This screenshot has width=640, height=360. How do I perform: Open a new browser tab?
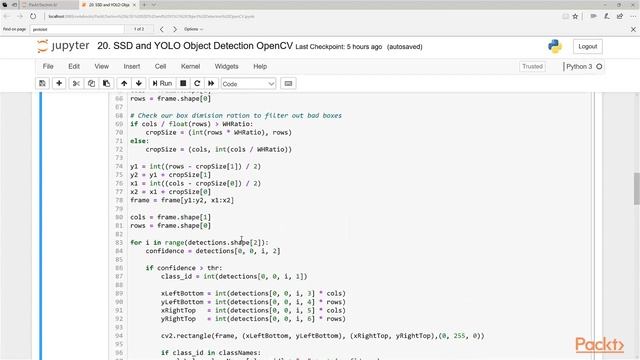tap(144, 5)
